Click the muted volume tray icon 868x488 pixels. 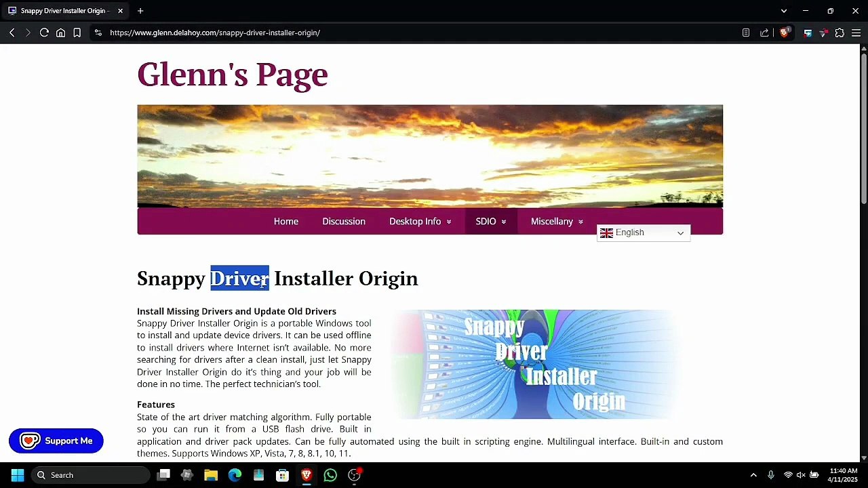pos(801,475)
